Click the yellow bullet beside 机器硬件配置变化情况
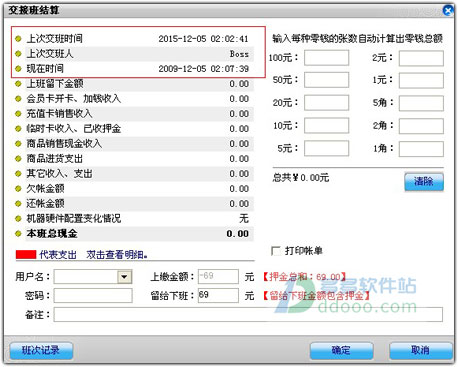Viewport: 458px width, 367px height. point(18,219)
